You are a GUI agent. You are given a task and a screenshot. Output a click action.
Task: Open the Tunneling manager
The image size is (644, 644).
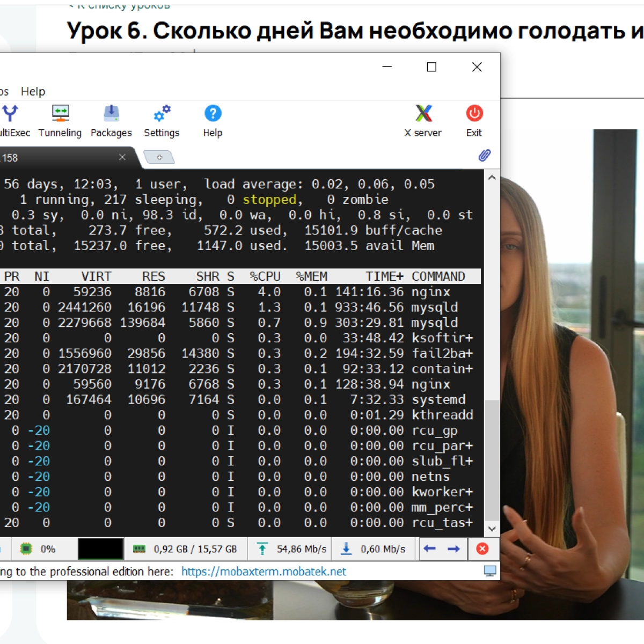click(x=60, y=121)
